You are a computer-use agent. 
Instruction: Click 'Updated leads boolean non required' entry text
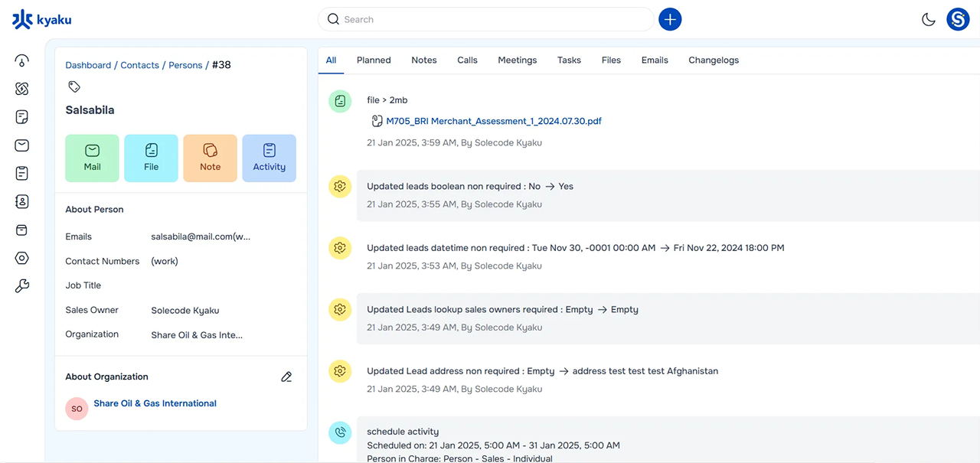[x=470, y=186]
